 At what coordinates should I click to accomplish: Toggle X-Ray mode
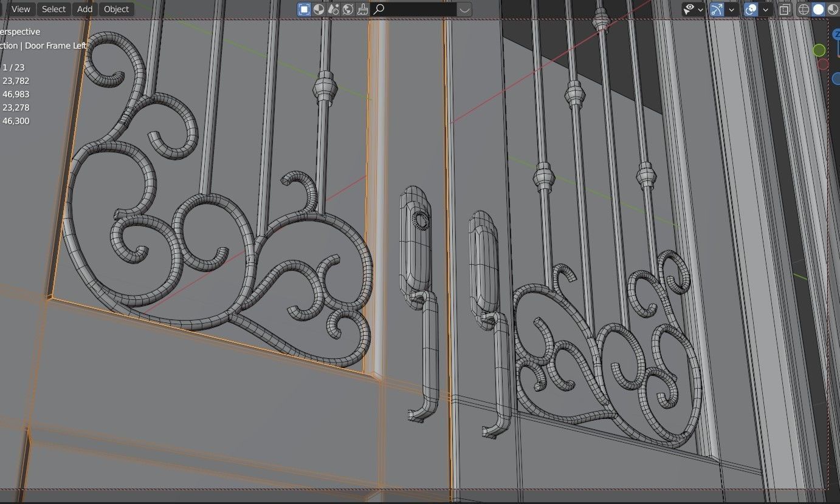click(x=785, y=9)
